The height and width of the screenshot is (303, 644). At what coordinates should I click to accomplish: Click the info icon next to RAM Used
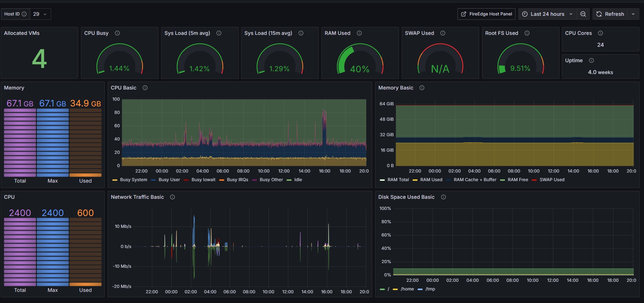pos(359,33)
